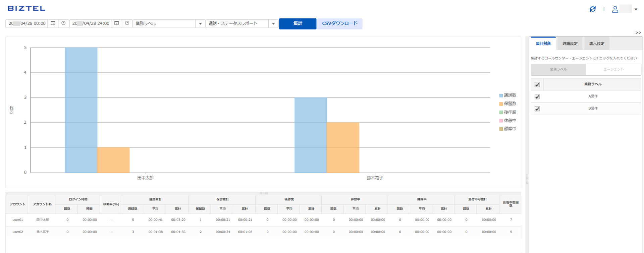
Task: Click the 応答不能回数 column header
Action: (x=511, y=204)
